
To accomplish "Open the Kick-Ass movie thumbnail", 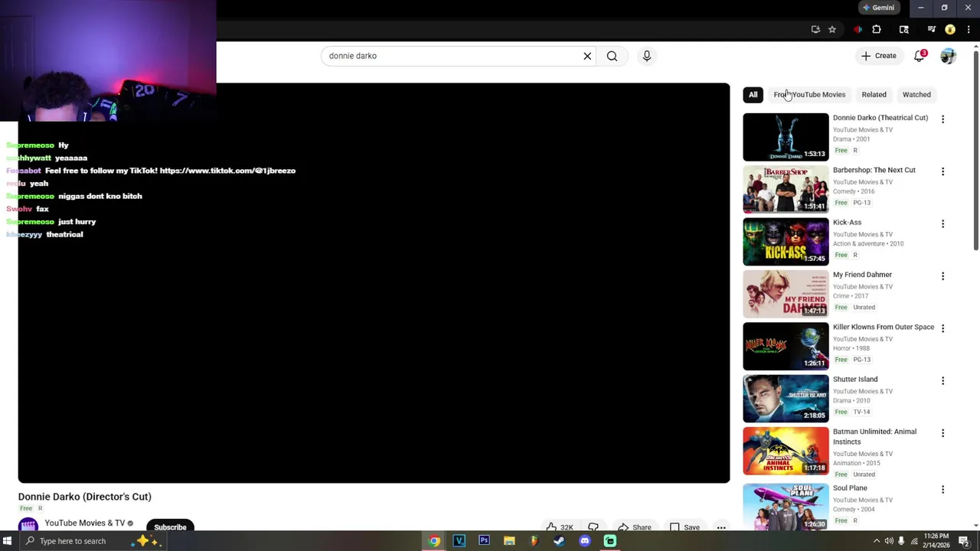I will coord(786,241).
